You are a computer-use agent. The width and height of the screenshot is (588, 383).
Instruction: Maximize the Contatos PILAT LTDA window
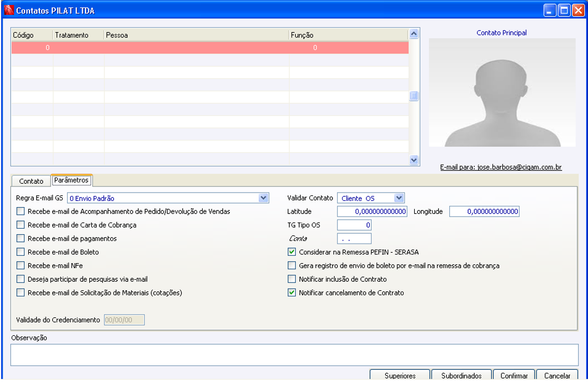tap(564, 10)
